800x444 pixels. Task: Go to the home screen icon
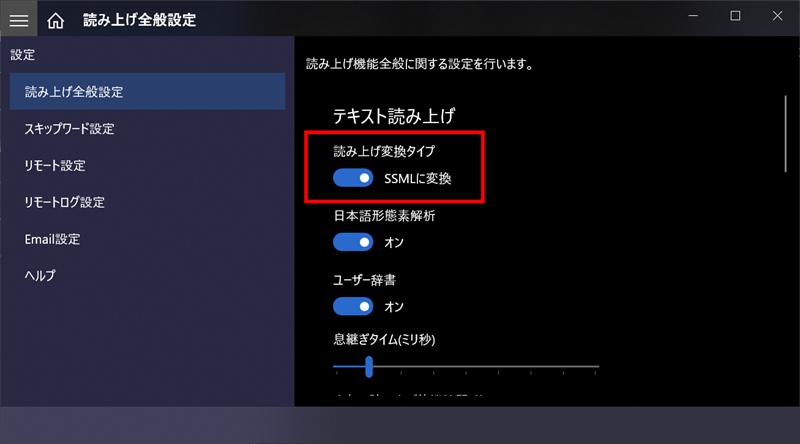56,19
